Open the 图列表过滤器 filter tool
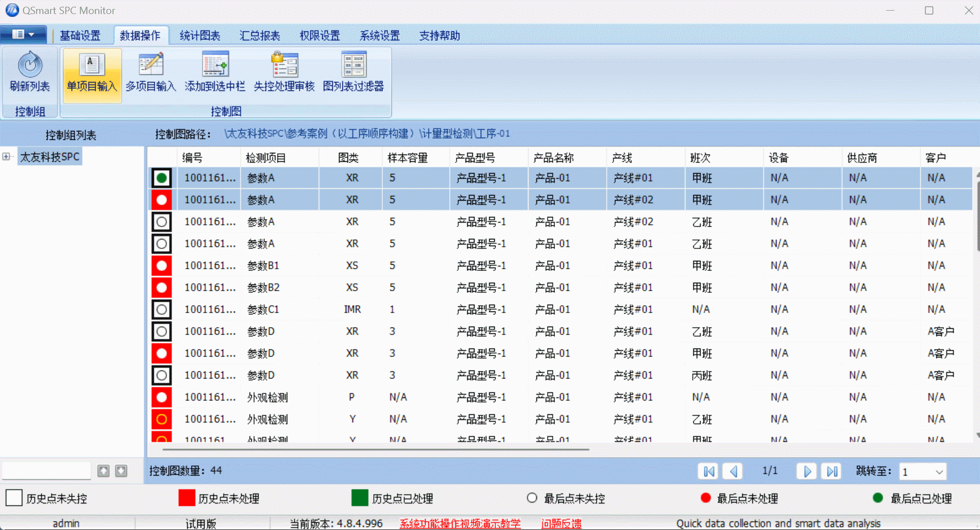The height and width of the screenshot is (530, 980). (354, 74)
